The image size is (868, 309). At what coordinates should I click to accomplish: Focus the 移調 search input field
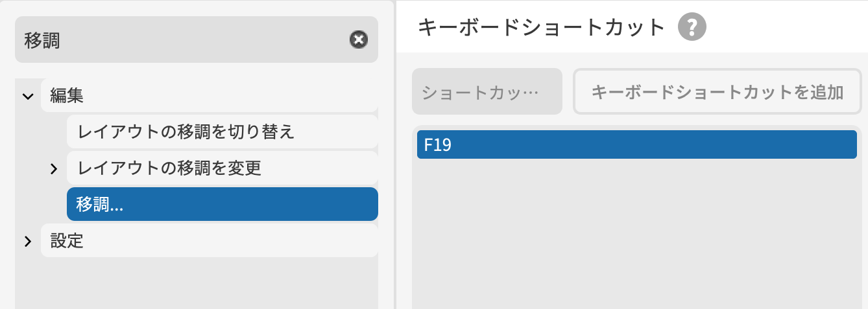(182, 40)
